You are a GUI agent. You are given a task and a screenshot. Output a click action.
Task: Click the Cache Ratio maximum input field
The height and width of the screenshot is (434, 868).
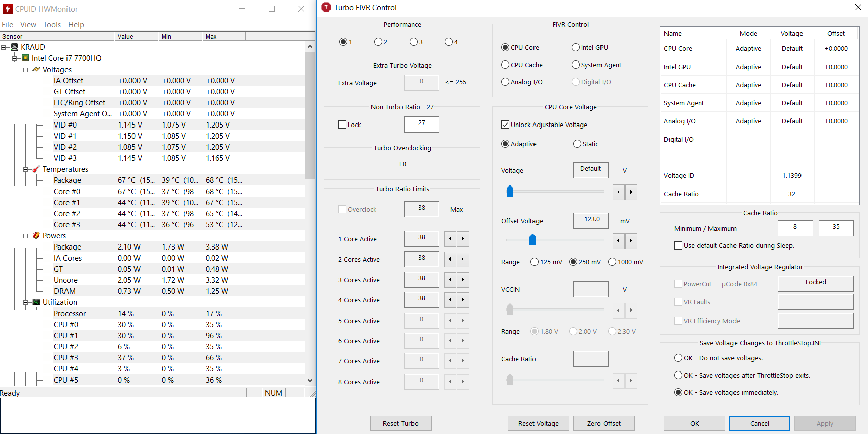(836, 228)
